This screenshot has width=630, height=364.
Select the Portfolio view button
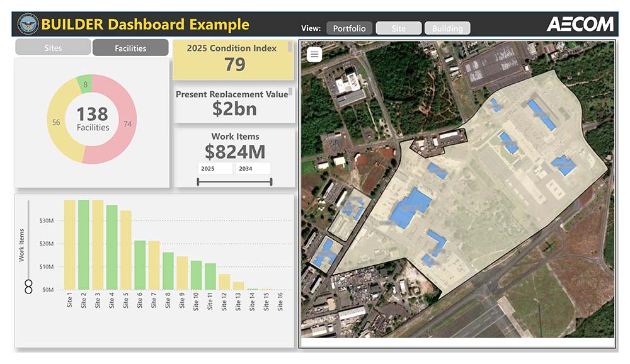[349, 28]
